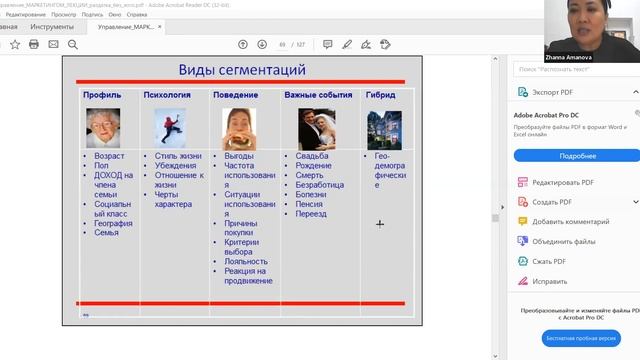Screen dimensions: 640x360
Task: Click the elderly woman photo under Профиль
Action: click(x=103, y=128)
